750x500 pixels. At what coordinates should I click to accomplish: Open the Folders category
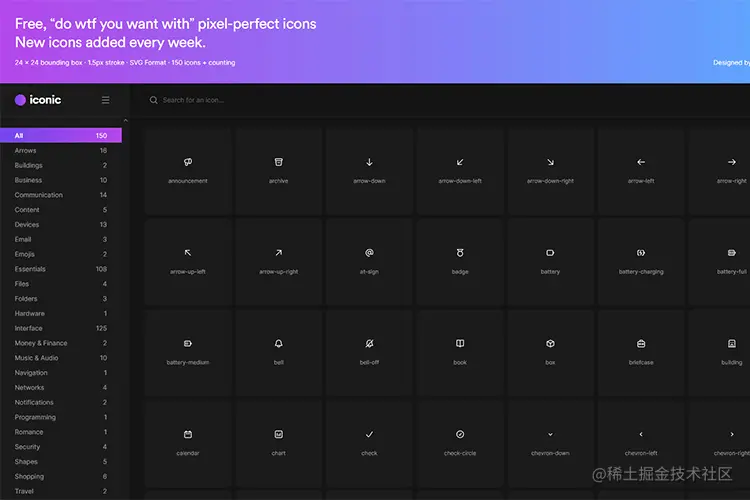[x=61, y=299]
